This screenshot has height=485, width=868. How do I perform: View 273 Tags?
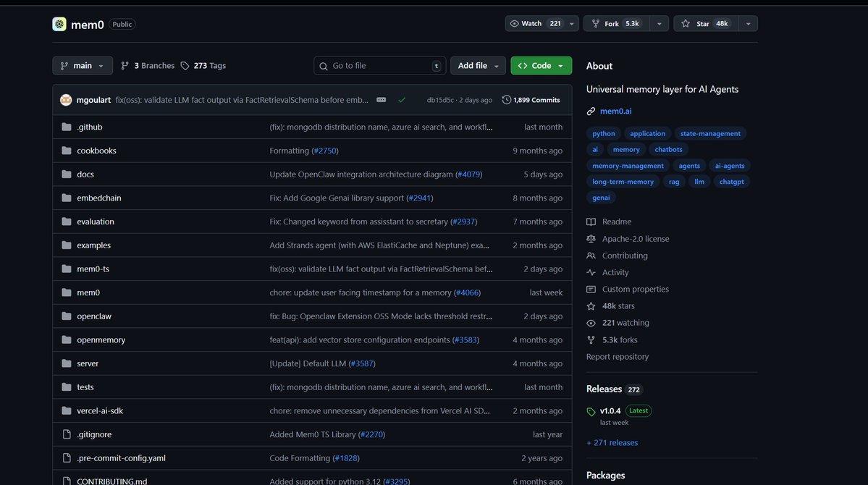point(203,65)
